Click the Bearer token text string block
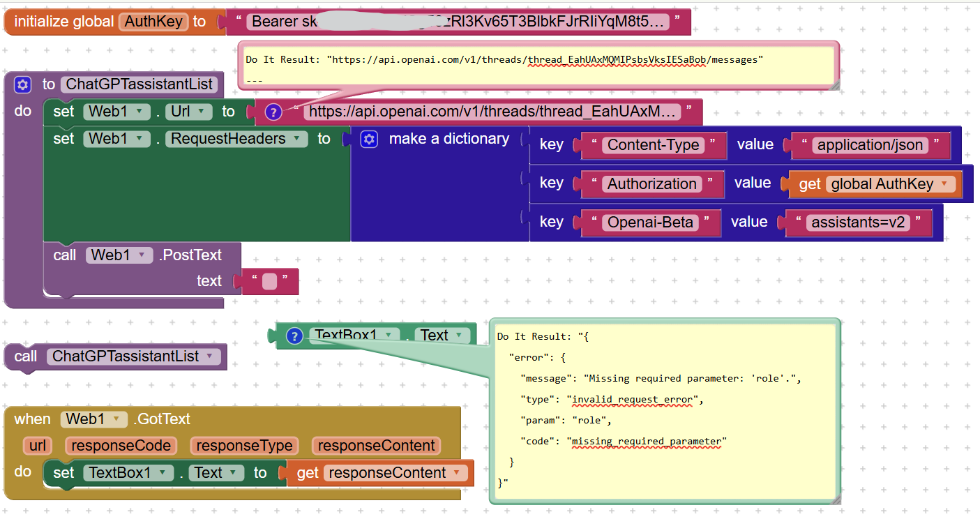The image size is (980, 526). [457, 22]
